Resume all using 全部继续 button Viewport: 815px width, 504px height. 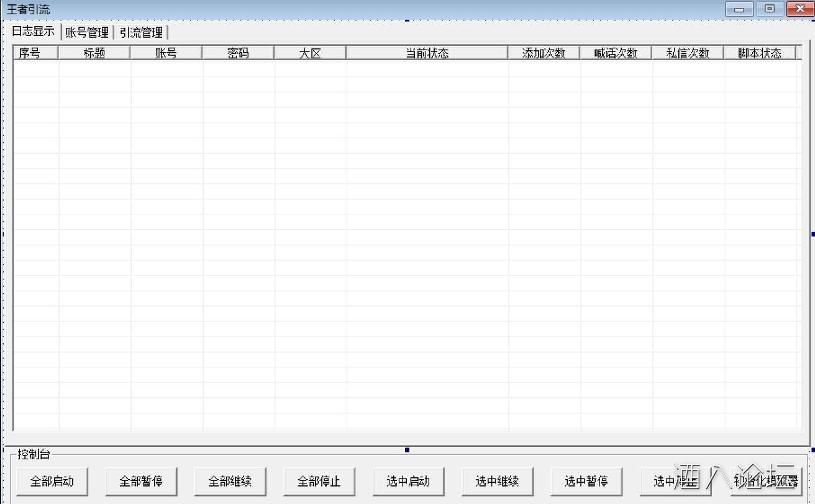point(230,481)
